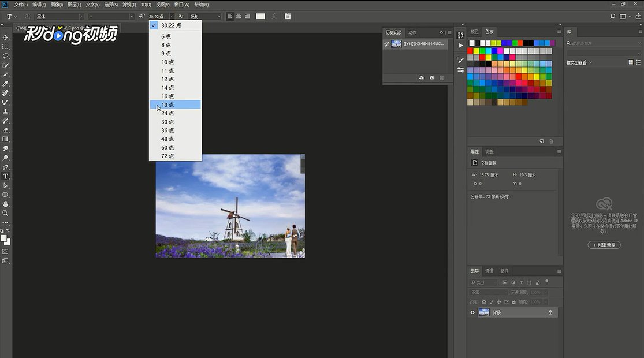644x358 pixels.
Task: Switch to the 动作 tab
Action: pos(412,32)
